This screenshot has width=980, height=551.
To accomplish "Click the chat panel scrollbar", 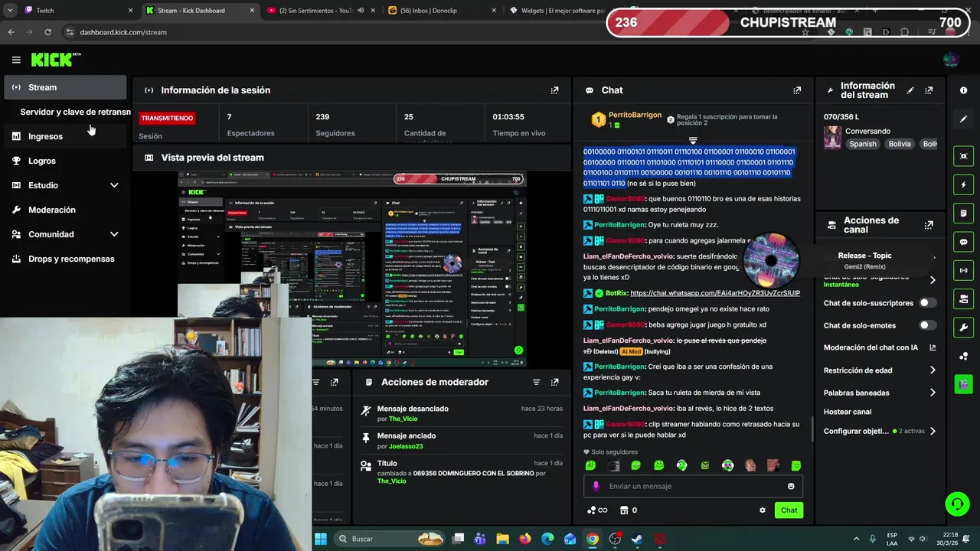I will 812,429.
